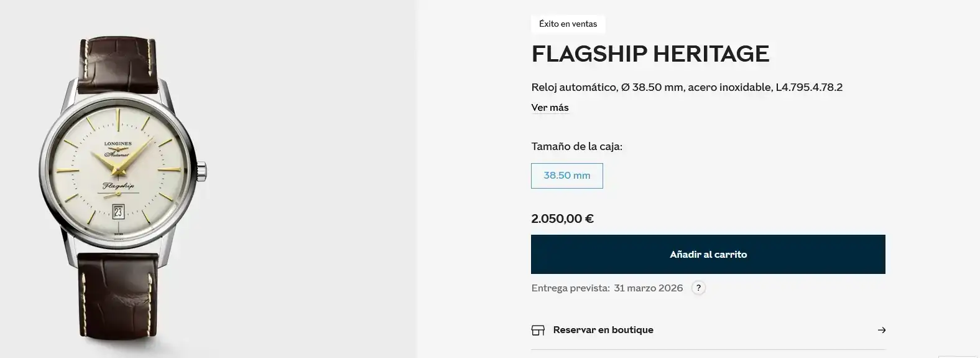Click the 2.050,00 € price
The width and height of the screenshot is (980, 358).
click(562, 219)
